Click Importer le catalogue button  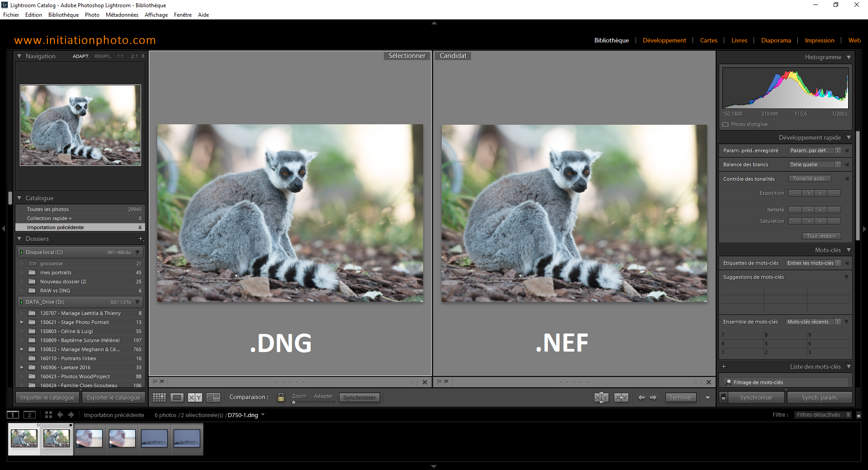tap(47, 397)
